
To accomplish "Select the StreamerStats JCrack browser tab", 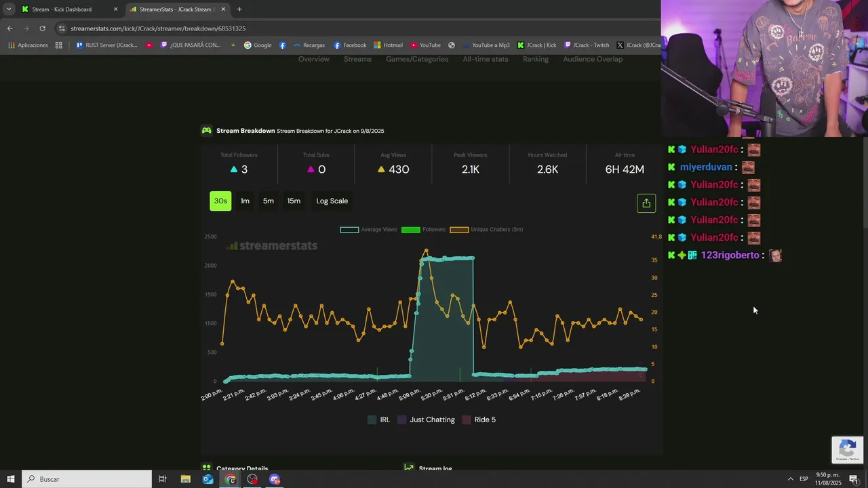I will click(x=178, y=9).
